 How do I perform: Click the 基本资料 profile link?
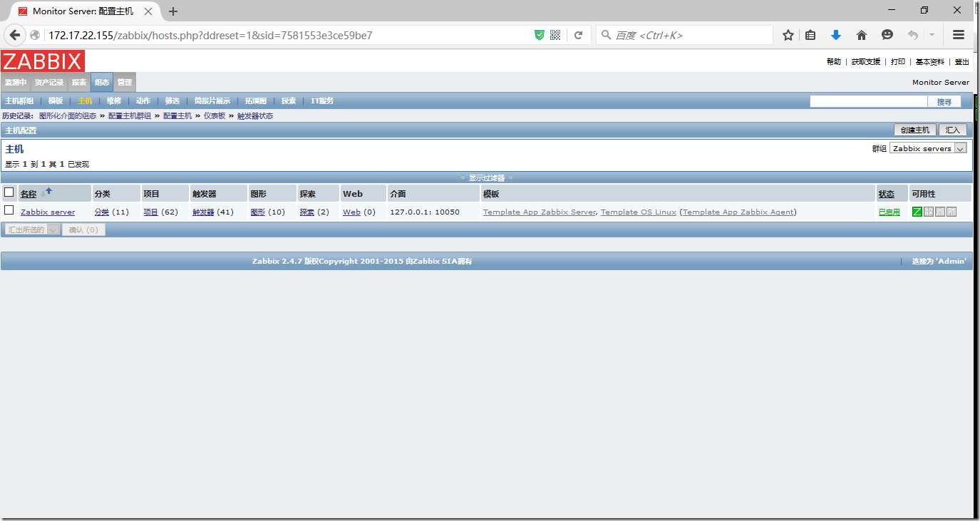click(x=930, y=62)
